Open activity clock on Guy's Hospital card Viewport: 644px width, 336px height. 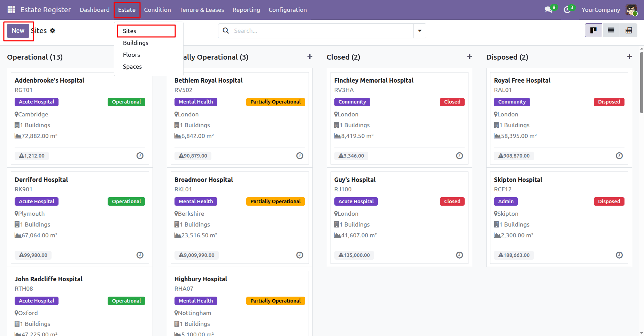(x=459, y=255)
